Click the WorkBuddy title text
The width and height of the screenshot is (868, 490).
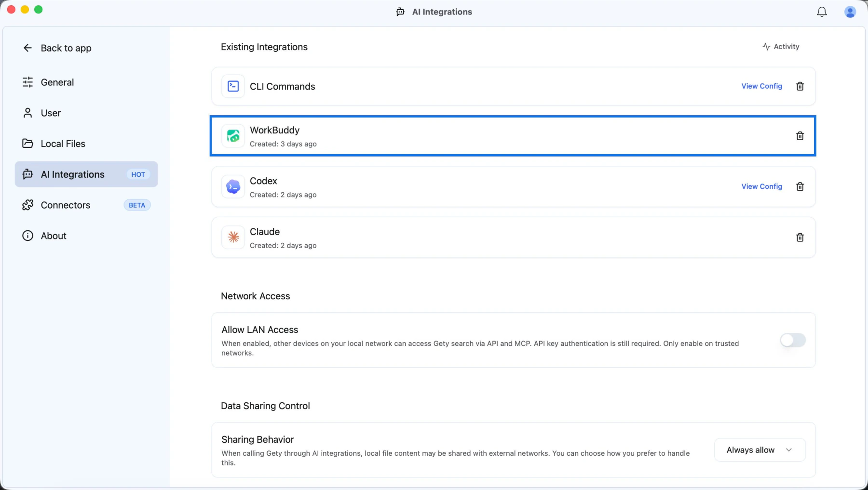(x=274, y=130)
